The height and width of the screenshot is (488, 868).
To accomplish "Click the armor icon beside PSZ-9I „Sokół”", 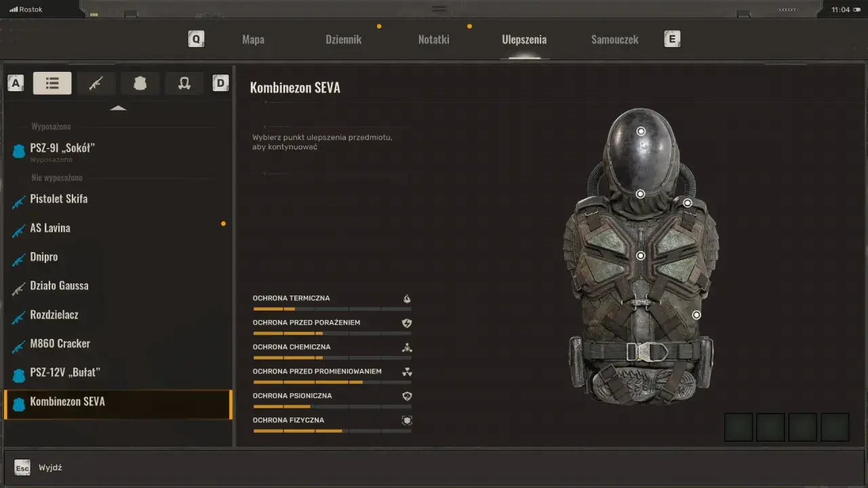I will (19, 152).
